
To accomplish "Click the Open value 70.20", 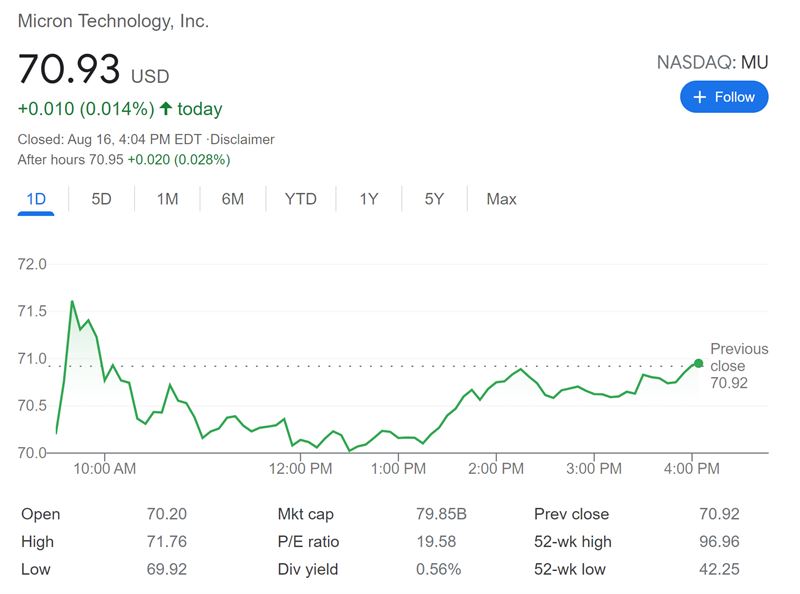I will click(167, 514).
